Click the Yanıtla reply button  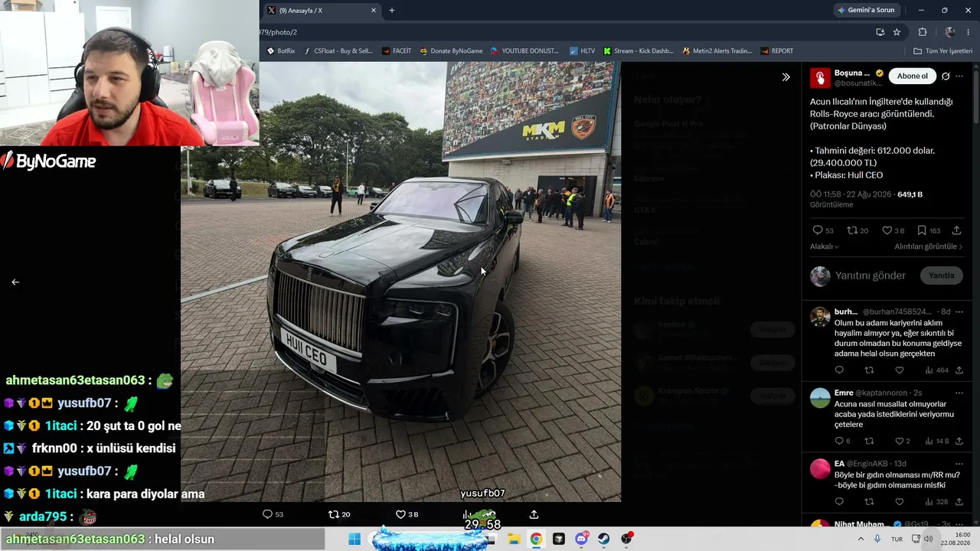tap(941, 275)
